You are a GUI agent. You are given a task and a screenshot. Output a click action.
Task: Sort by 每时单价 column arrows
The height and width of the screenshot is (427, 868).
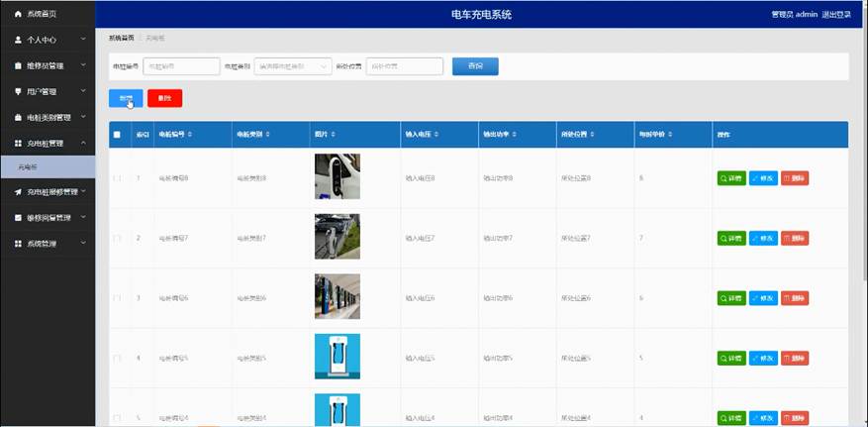coord(670,134)
